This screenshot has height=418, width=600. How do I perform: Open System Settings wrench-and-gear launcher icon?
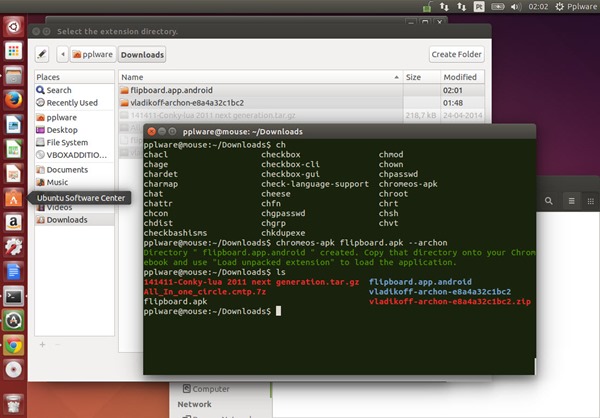click(x=13, y=247)
